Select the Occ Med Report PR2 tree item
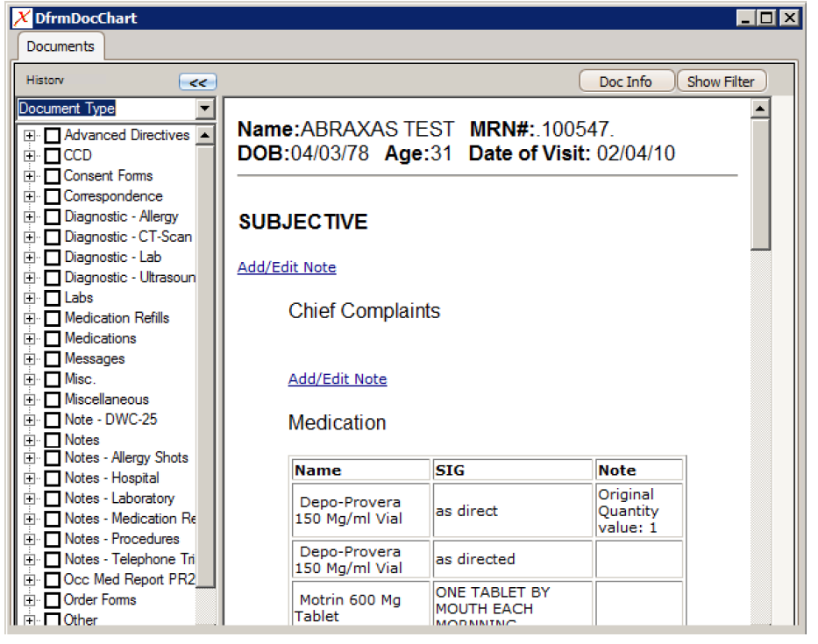This screenshot has height=644, width=818. (x=130, y=579)
